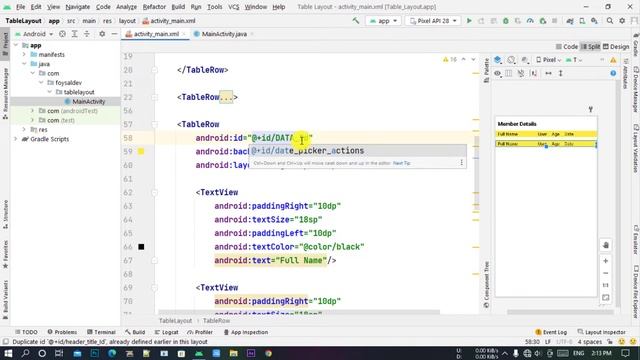
Task: Click the Project panel gear options icon
Action: (102, 34)
